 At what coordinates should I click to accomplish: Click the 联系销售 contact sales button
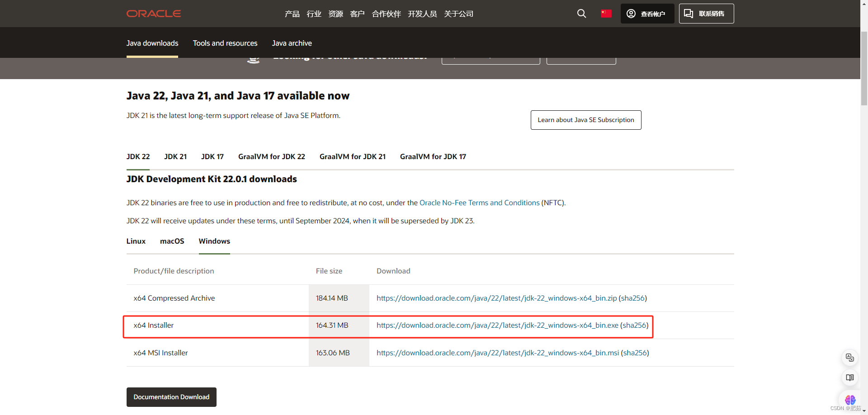[x=706, y=14]
